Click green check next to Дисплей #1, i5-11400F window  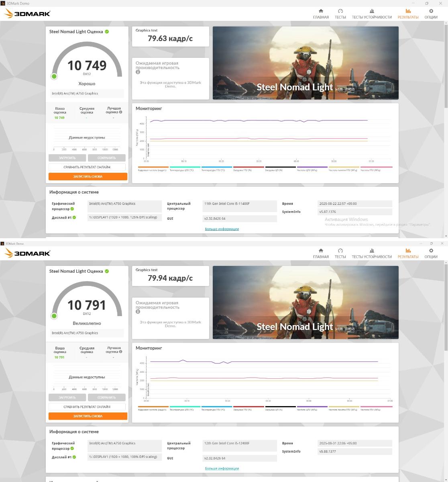click(74, 218)
